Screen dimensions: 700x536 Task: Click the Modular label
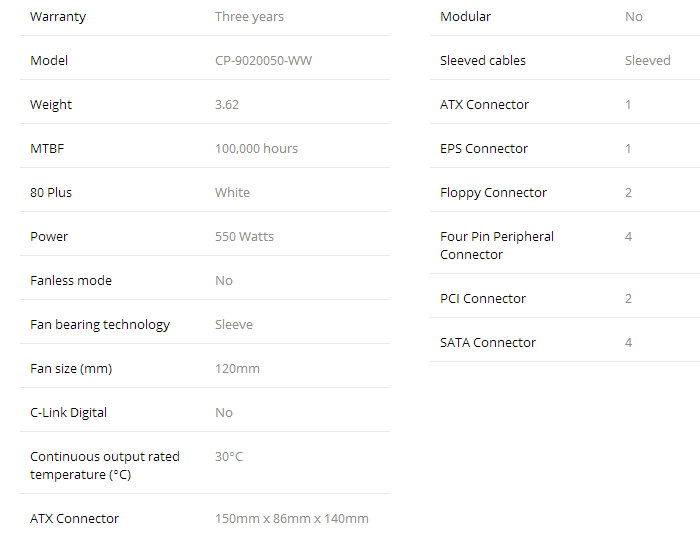(x=465, y=17)
